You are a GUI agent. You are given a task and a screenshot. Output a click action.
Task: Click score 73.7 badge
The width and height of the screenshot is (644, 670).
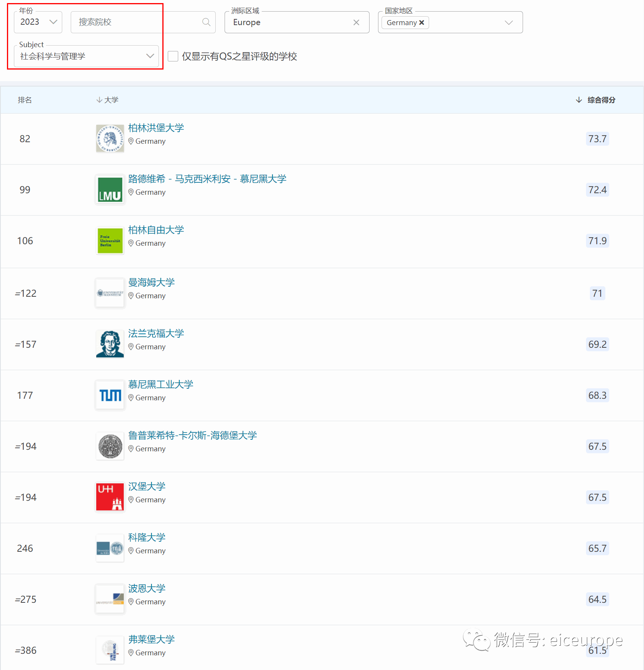(597, 139)
